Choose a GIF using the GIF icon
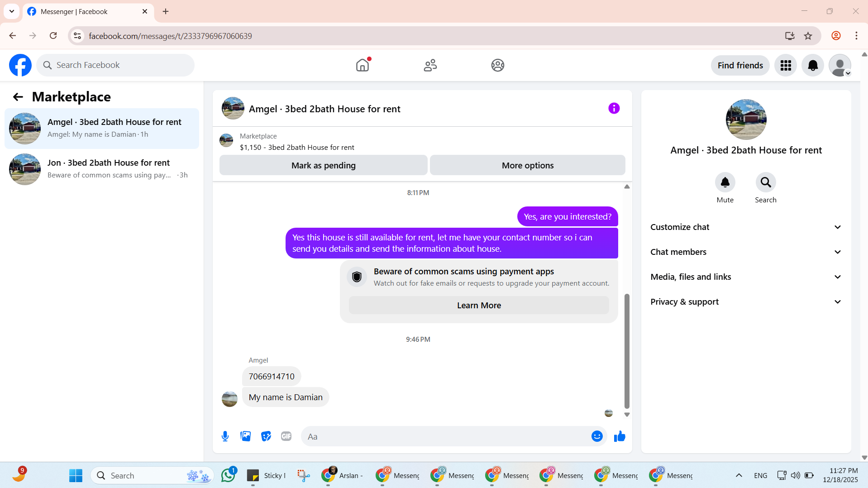The height and width of the screenshot is (488, 868). (286, 436)
